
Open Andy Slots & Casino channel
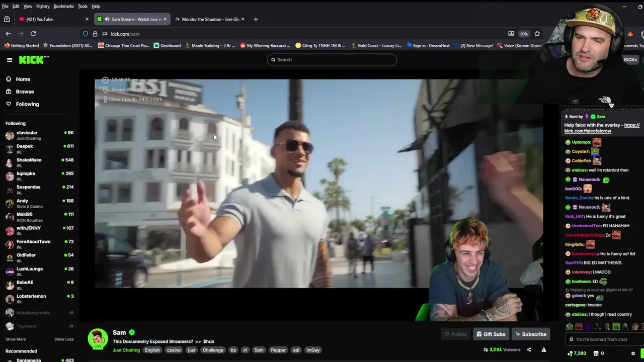click(x=39, y=203)
